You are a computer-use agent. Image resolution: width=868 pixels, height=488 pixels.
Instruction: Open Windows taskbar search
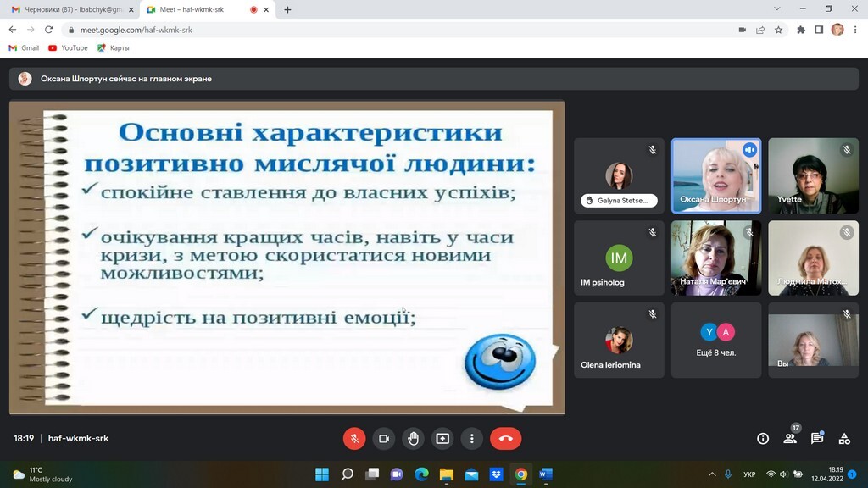347,474
